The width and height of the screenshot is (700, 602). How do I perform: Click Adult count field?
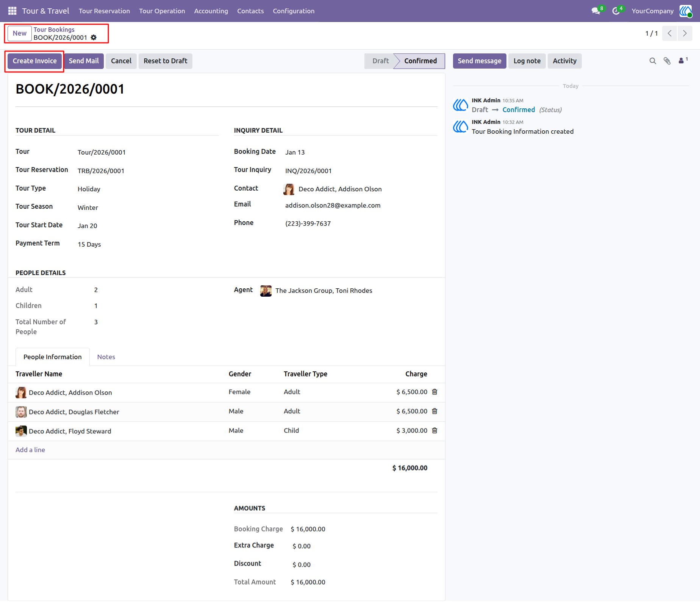[96, 290]
